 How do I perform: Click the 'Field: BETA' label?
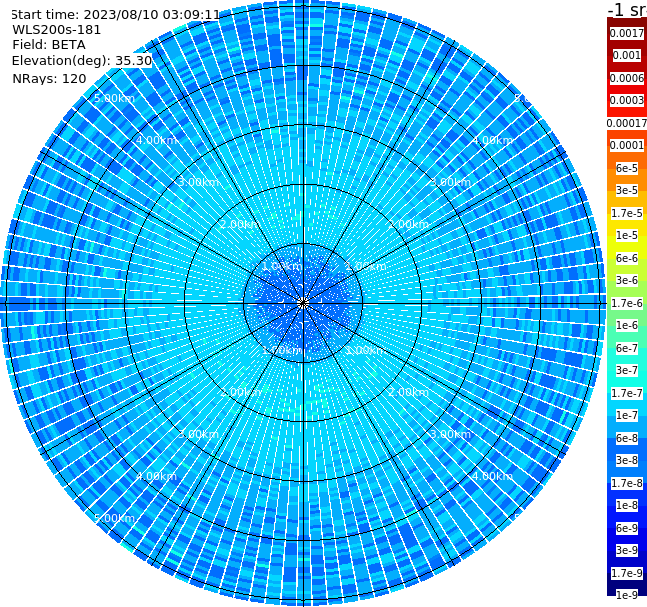tap(49, 45)
